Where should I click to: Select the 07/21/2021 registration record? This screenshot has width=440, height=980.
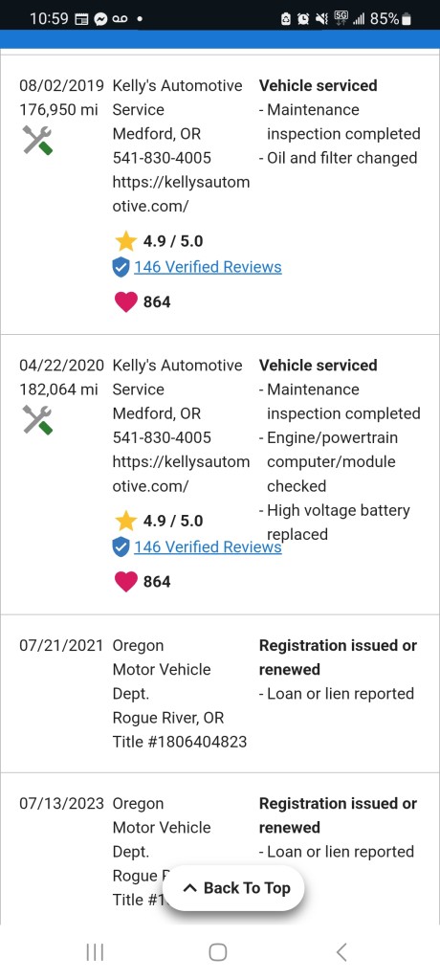220,694
